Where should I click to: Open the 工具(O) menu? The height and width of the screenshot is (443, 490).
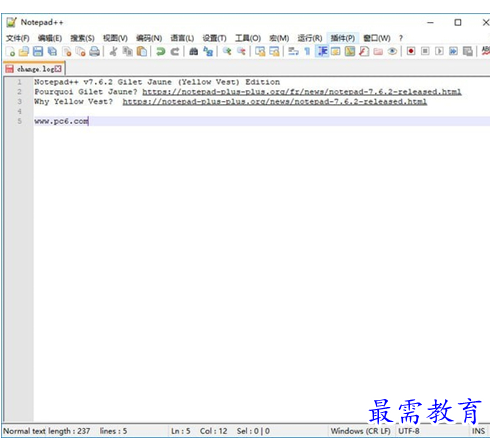click(x=248, y=38)
